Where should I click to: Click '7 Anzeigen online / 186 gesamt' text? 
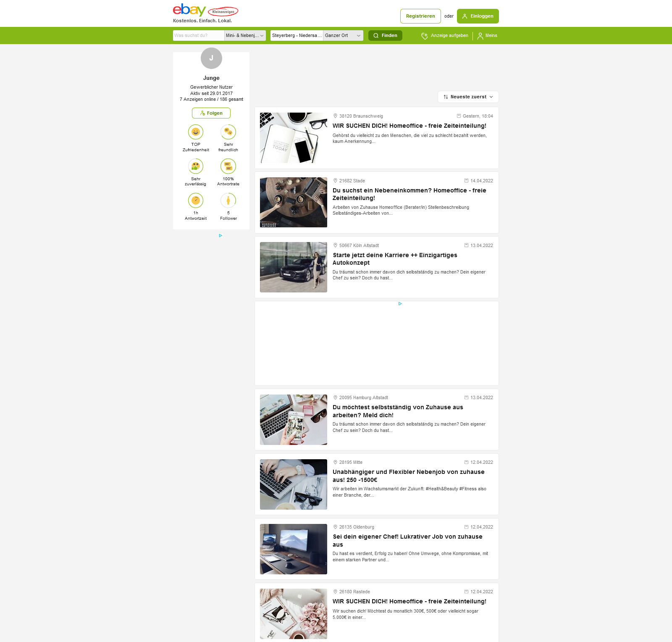coord(211,100)
